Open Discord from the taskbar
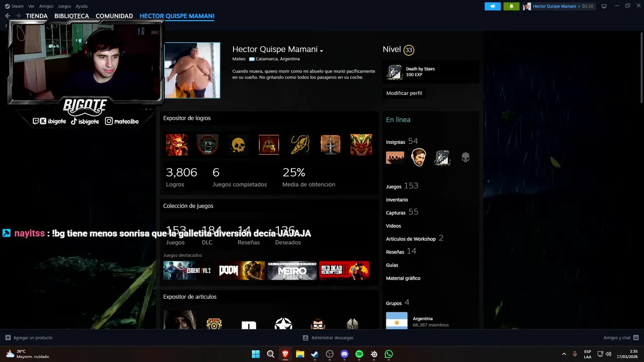The image size is (644, 362). [x=344, y=354]
